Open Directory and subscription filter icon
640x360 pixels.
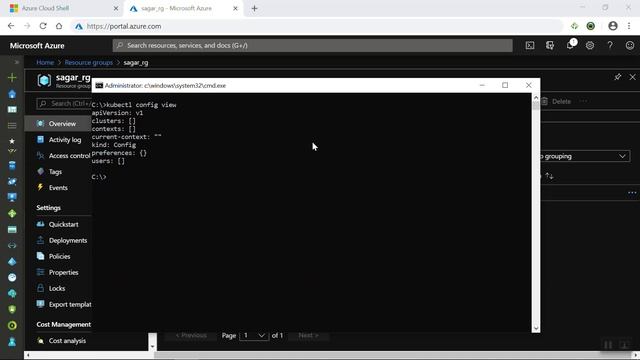pyautogui.click(x=550, y=45)
